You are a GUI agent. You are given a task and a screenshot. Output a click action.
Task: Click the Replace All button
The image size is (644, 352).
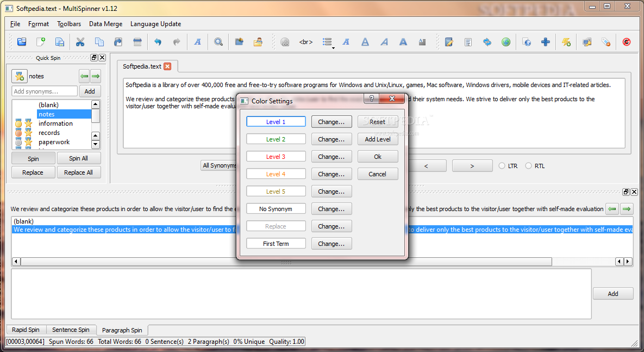point(78,172)
